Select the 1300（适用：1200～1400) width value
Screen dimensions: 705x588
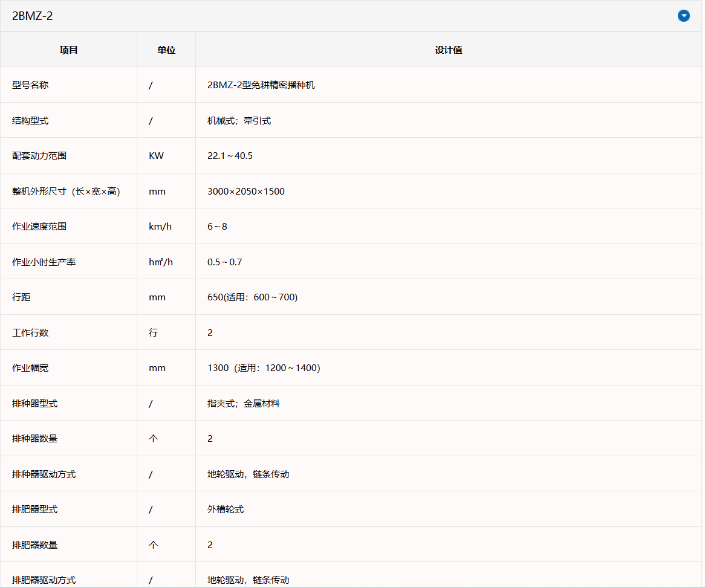point(264,367)
